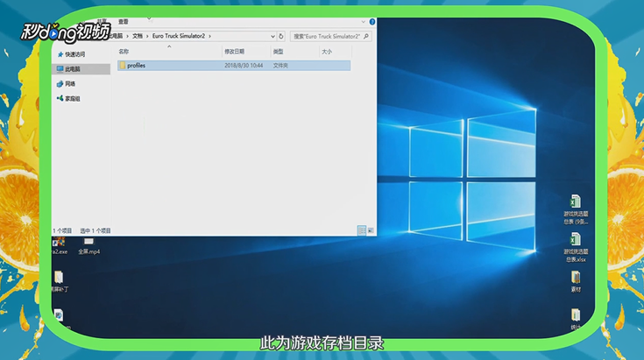
Task: Expand the chevron after 文档 breadcrumb
Action: [147, 36]
